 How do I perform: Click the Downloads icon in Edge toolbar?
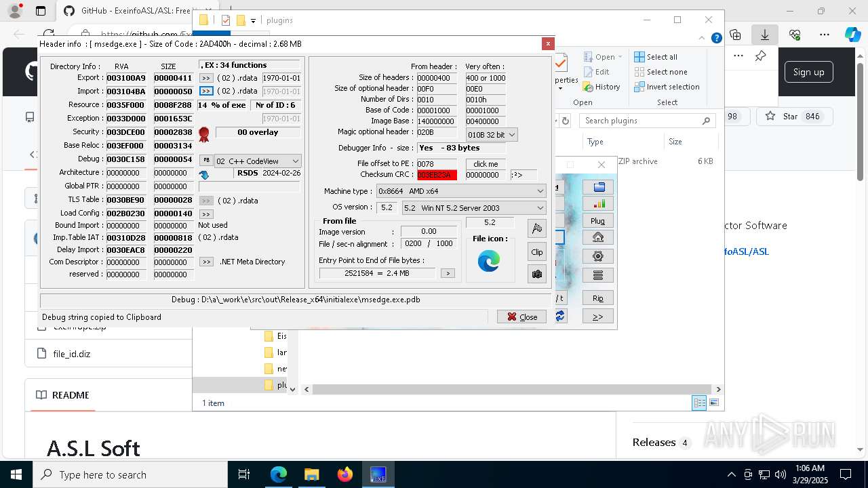coord(765,35)
